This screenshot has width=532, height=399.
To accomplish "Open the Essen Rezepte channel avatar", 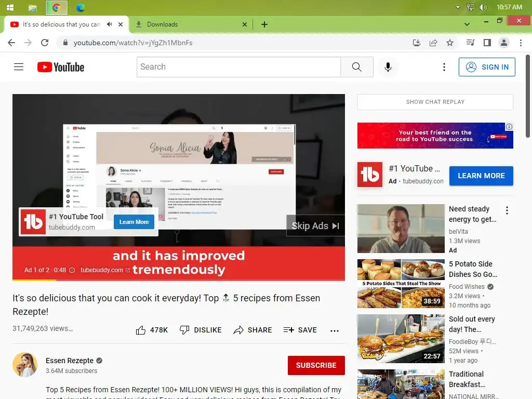I will pos(25,365).
